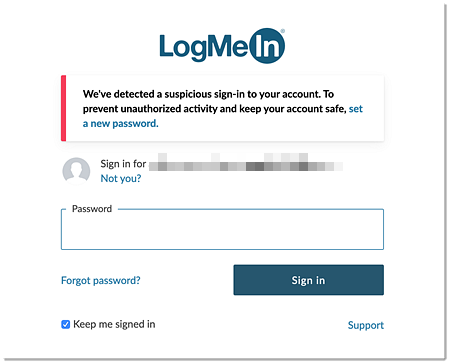Click the "prevent unauthorized activity" warning line
This screenshot has height=364, width=450.
(x=215, y=109)
